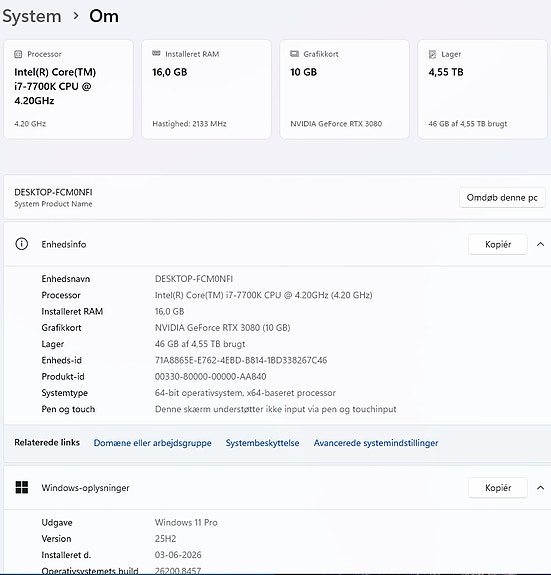Click the Grafikkort display icon

coord(294,54)
